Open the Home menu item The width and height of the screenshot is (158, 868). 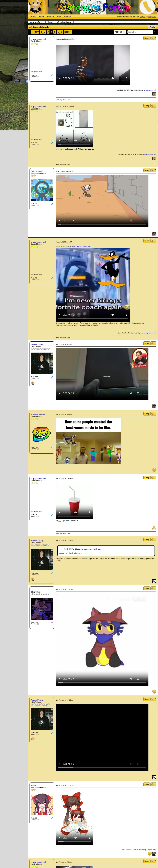pos(33,16)
